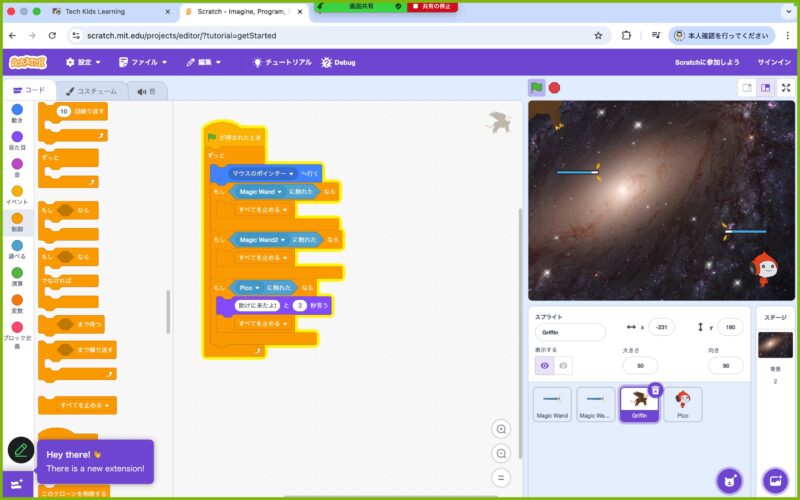The image size is (800, 500).
Task: Set sprite to hidden with crossed eye
Action: click(x=564, y=366)
